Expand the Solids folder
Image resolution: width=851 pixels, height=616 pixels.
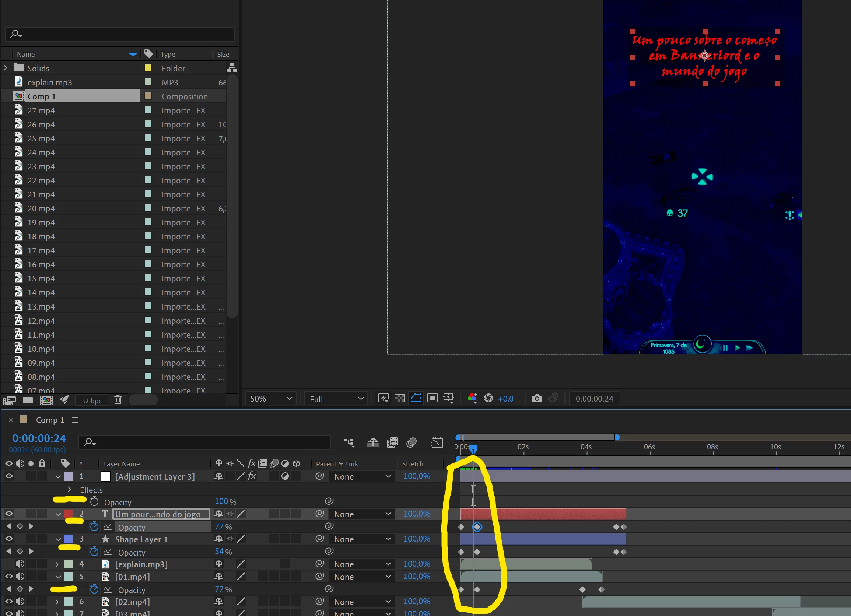tap(6, 68)
